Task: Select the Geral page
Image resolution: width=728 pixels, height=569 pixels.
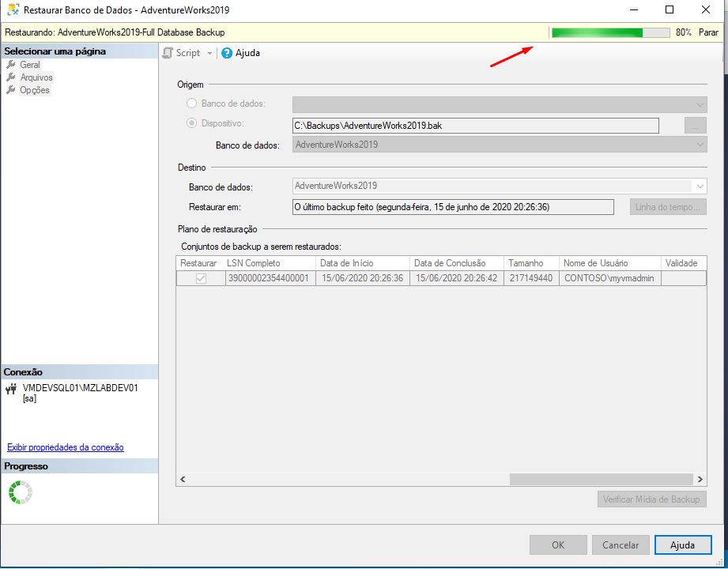Action: click(30, 65)
